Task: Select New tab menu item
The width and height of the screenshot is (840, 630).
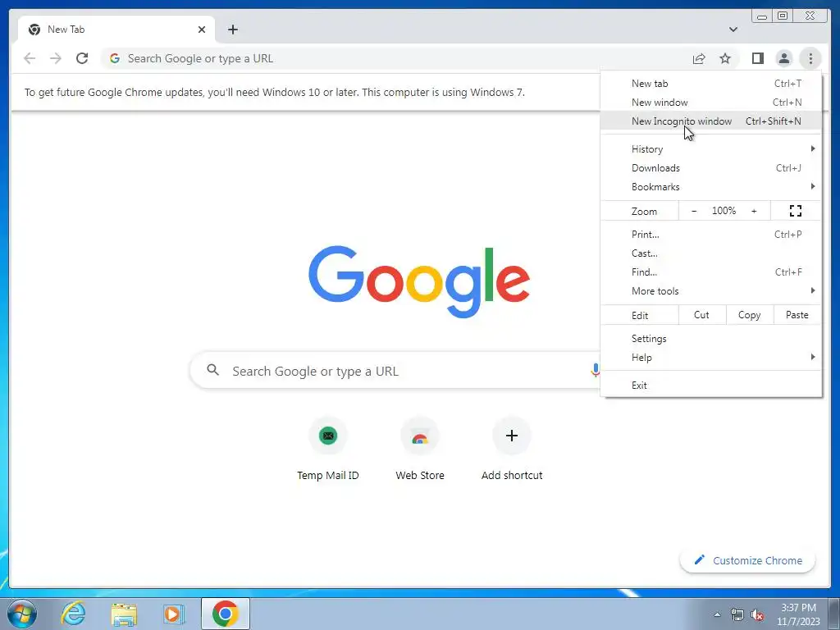Action: point(711,84)
